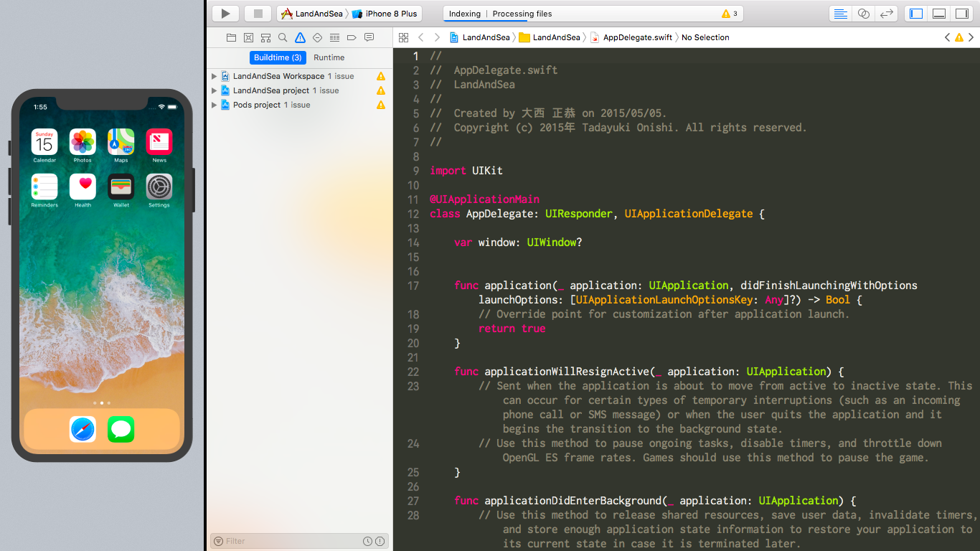980x551 pixels.
Task: Open the Report navigator speech bubble
Action: (x=369, y=37)
